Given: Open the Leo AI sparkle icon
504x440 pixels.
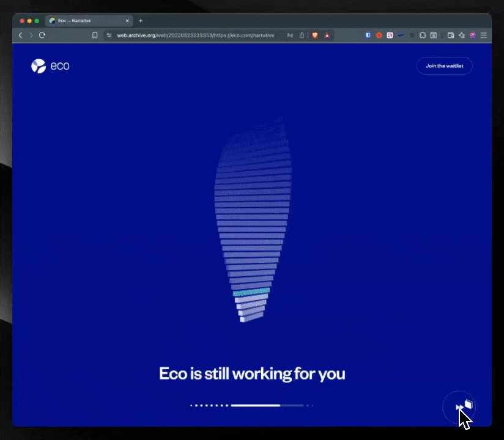Looking at the screenshot, I should (462, 35).
